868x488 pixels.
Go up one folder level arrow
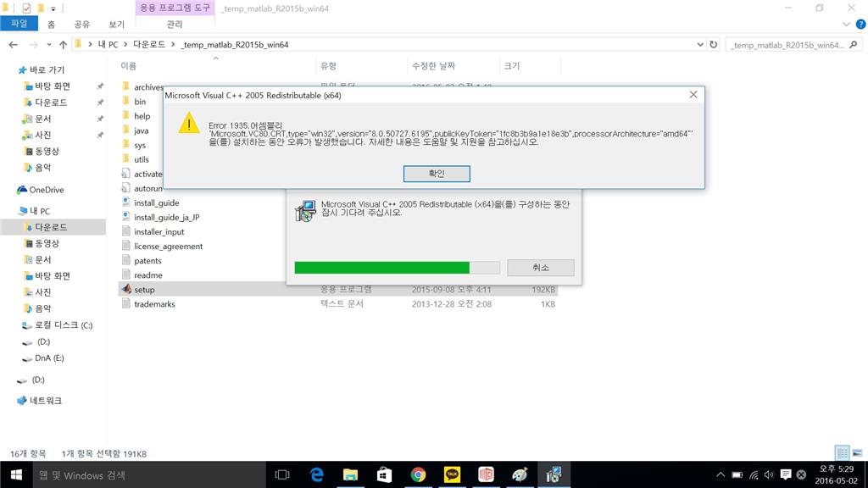(63, 44)
